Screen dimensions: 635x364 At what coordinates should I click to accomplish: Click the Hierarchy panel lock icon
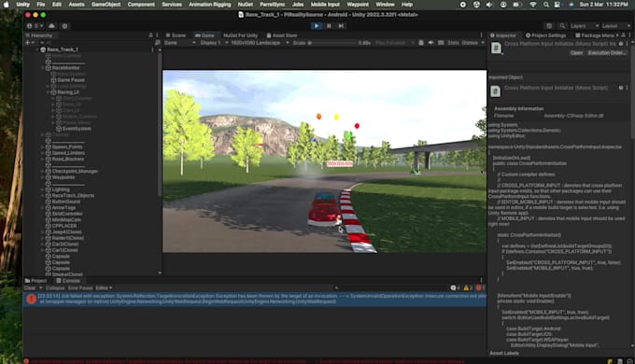pos(150,35)
